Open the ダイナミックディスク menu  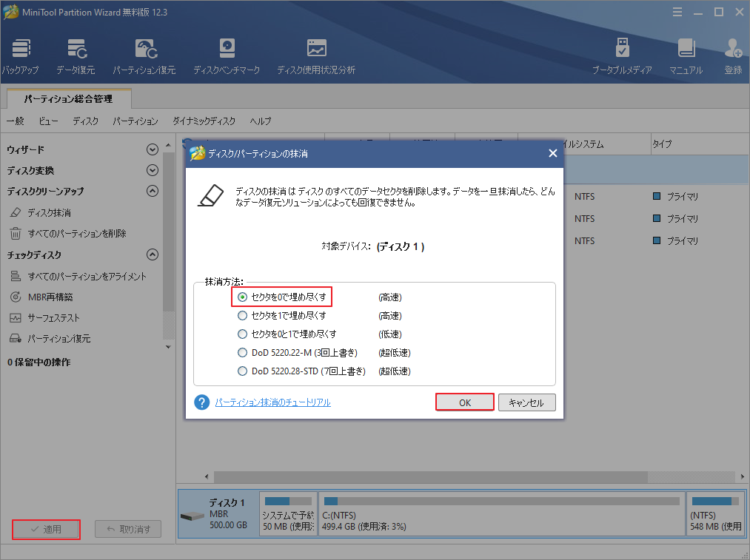[x=204, y=121]
